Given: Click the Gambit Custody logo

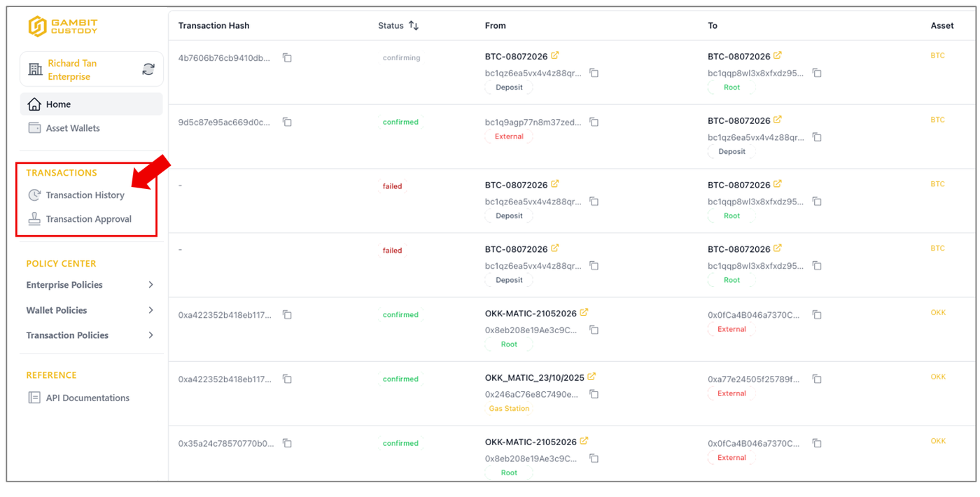Looking at the screenshot, I should (63, 26).
